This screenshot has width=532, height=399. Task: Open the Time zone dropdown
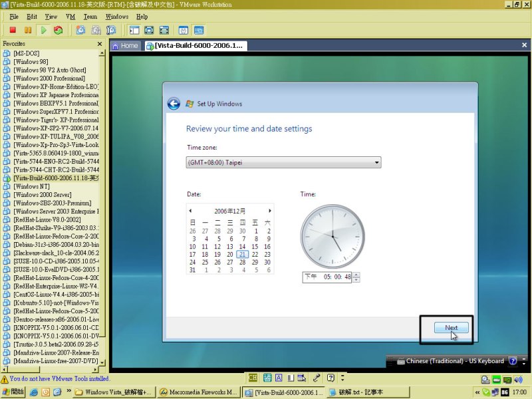pos(284,162)
